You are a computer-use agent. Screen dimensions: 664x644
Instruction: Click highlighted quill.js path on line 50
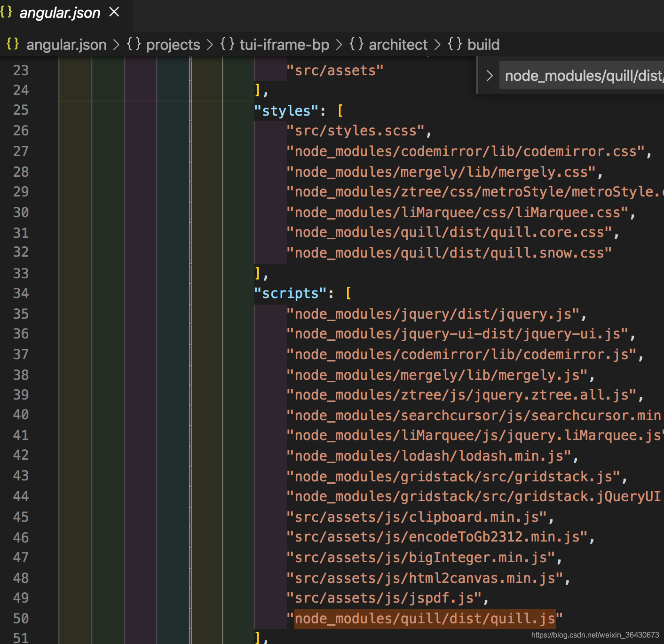pos(425,619)
